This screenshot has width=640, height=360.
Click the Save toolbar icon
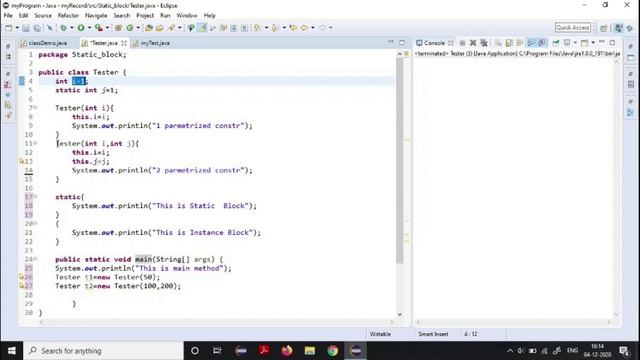26,28
